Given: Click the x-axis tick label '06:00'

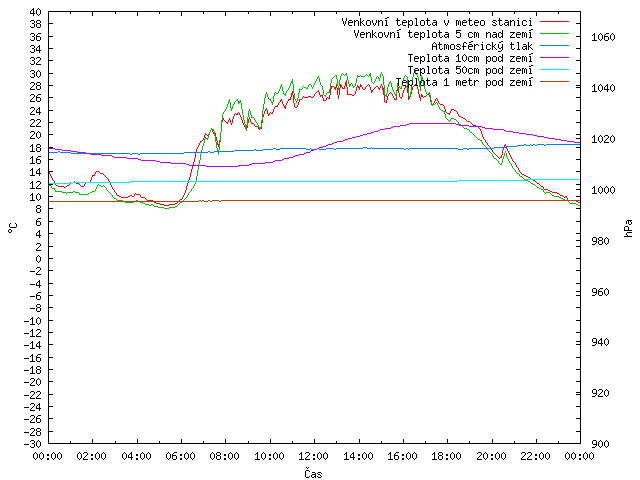Looking at the screenshot, I should pyautogui.click(x=180, y=456).
